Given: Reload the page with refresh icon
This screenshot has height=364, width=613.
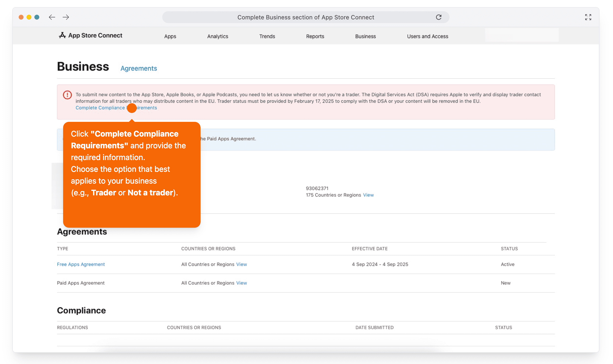Looking at the screenshot, I should tap(438, 17).
